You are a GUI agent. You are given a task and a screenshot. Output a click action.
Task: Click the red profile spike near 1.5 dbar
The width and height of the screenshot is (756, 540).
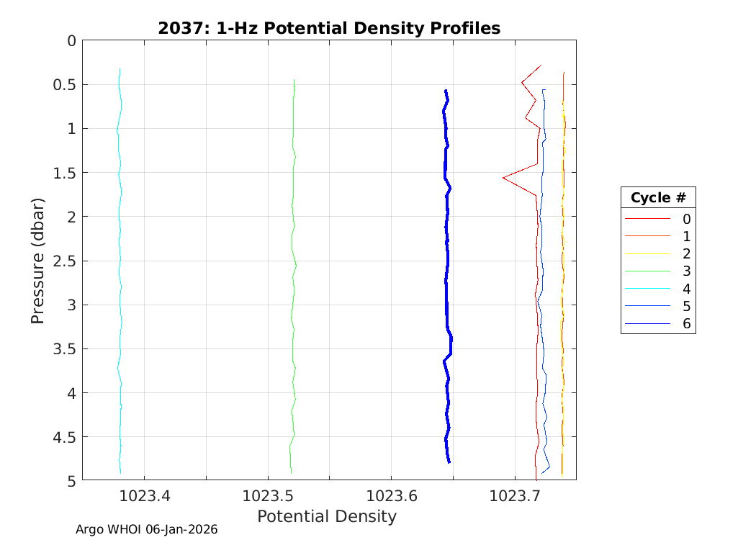(504, 177)
